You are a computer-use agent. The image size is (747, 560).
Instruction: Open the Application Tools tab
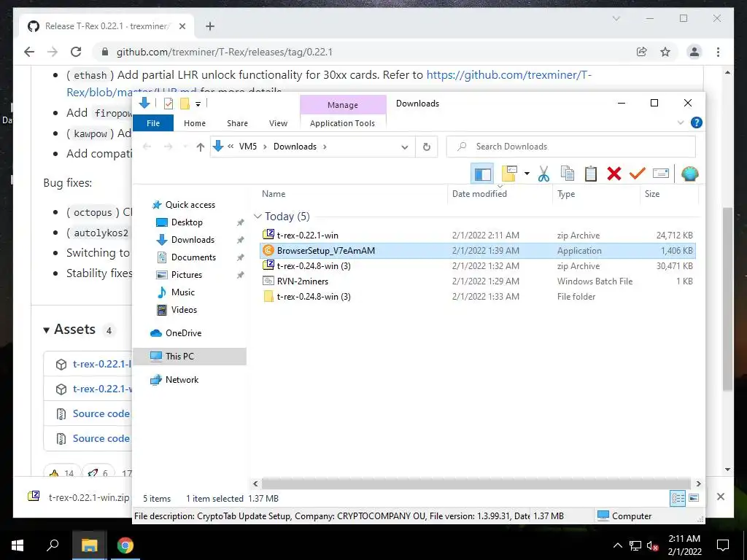[x=342, y=123]
